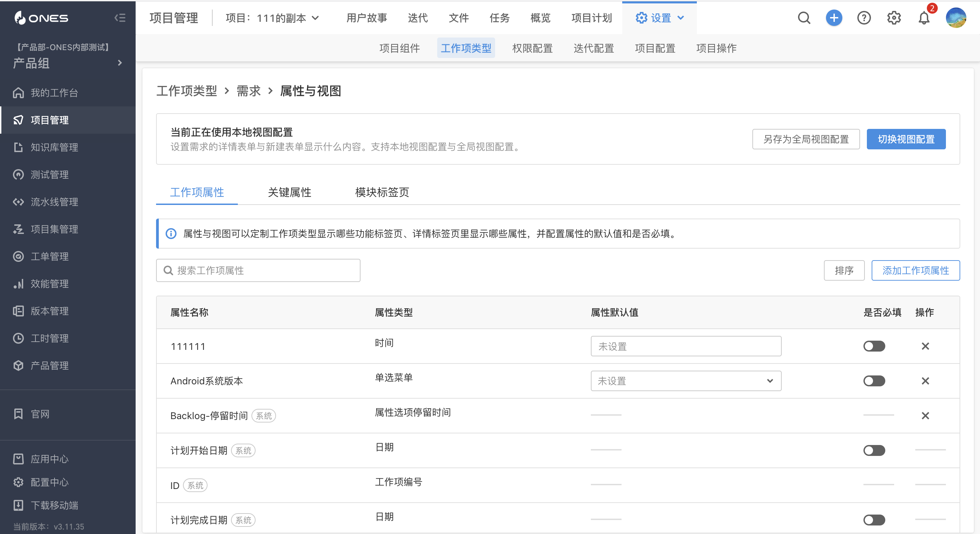Open the 设置 dropdown in top navigation
Viewport: 980px width, 534px height.
(660, 18)
